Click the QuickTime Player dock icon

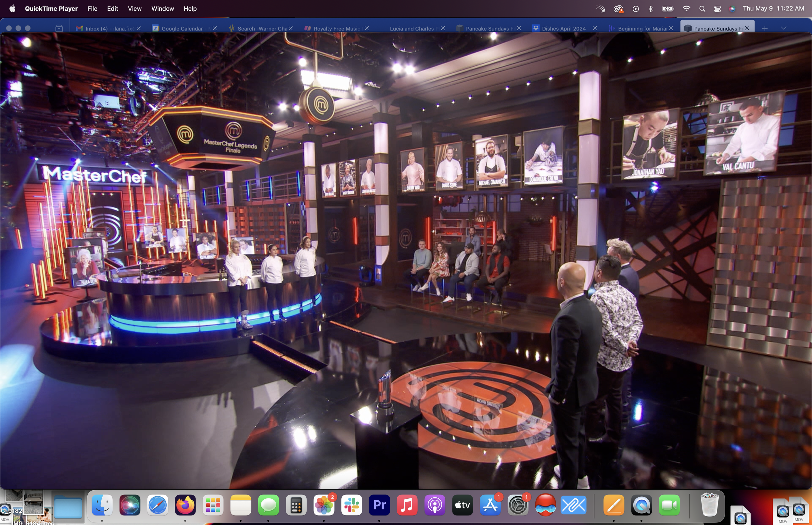click(641, 505)
